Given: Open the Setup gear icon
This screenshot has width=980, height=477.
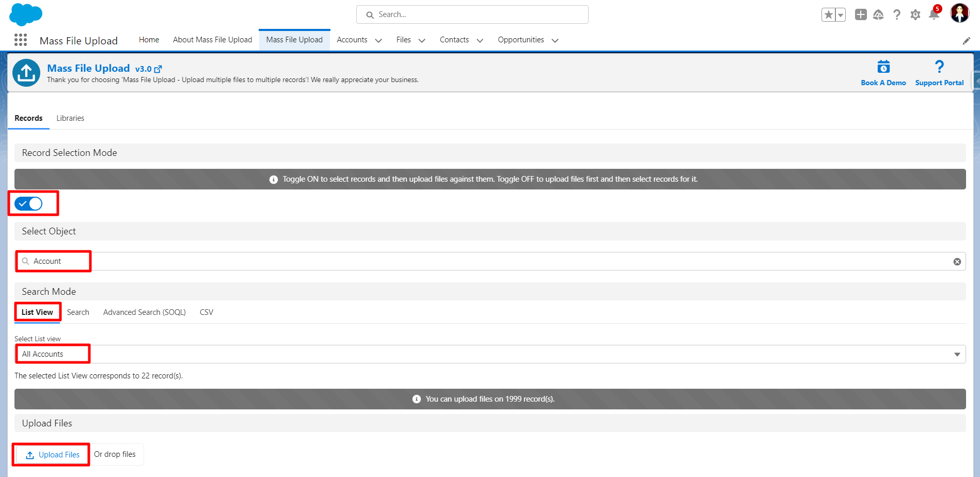Looking at the screenshot, I should click(915, 15).
